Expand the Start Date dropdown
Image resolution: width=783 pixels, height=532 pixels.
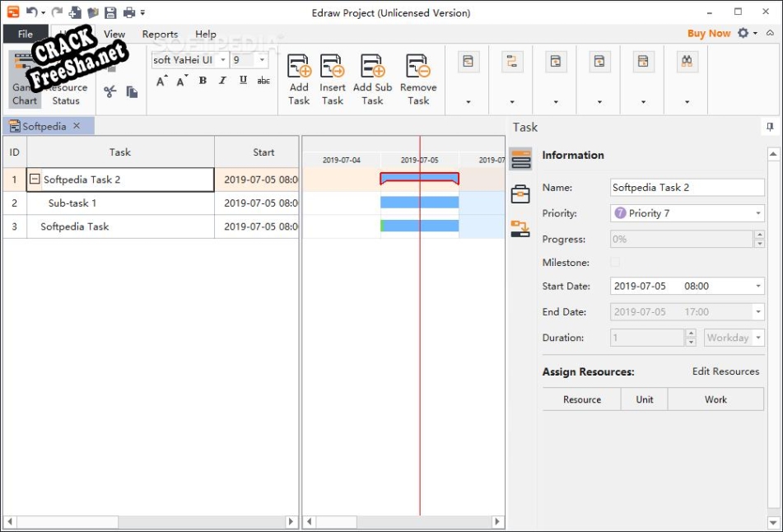pos(757,287)
